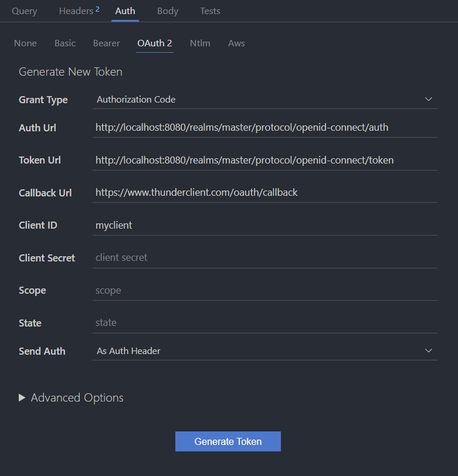Switch to Aws auth tab
This screenshot has height=476, width=458.
click(x=236, y=43)
